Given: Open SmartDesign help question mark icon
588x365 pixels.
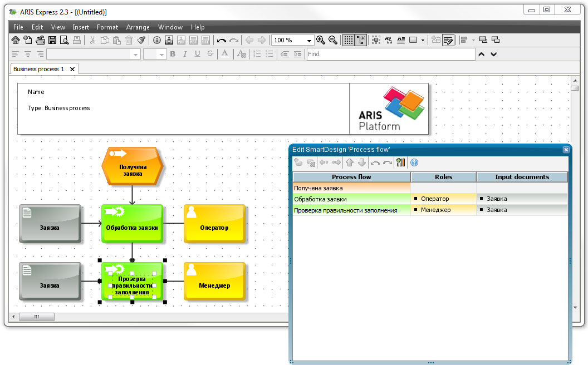Looking at the screenshot, I should [414, 163].
